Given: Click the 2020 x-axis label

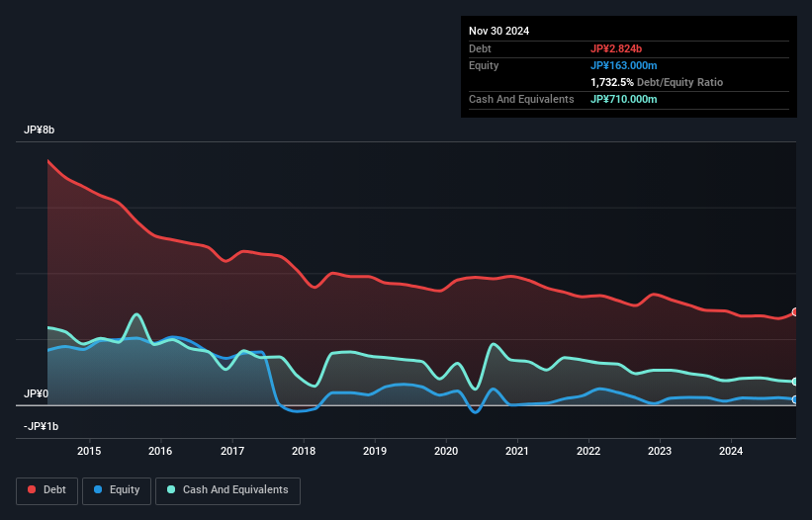Looking at the screenshot, I should click(446, 451).
